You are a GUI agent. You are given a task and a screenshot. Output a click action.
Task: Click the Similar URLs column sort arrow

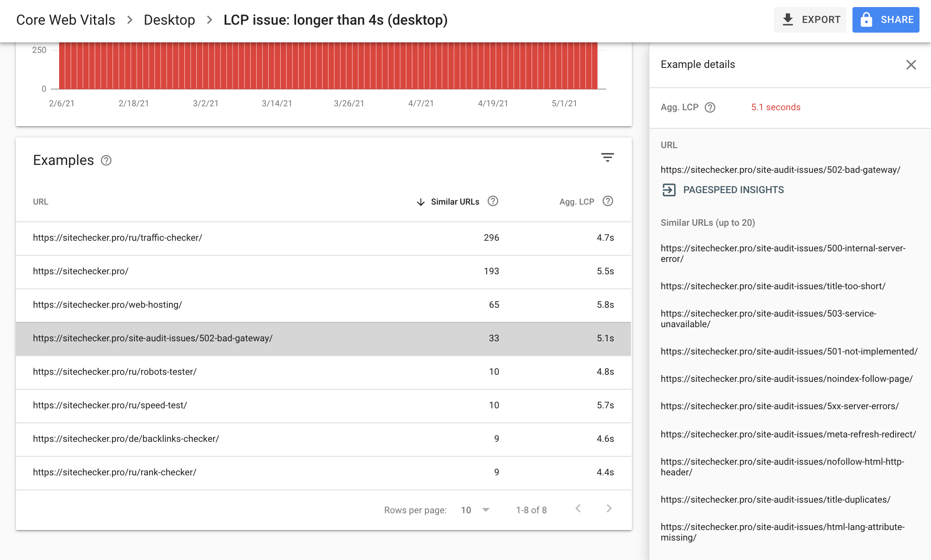(x=420, y=201)
